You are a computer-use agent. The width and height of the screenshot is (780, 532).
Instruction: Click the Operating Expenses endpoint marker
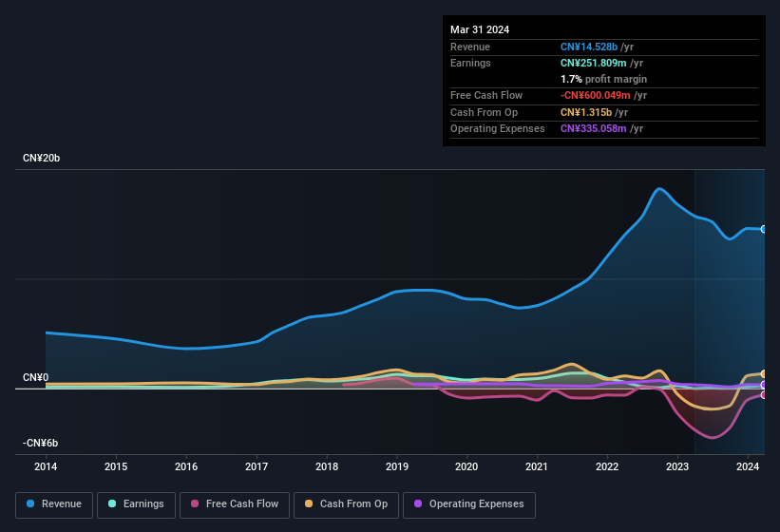764,385
